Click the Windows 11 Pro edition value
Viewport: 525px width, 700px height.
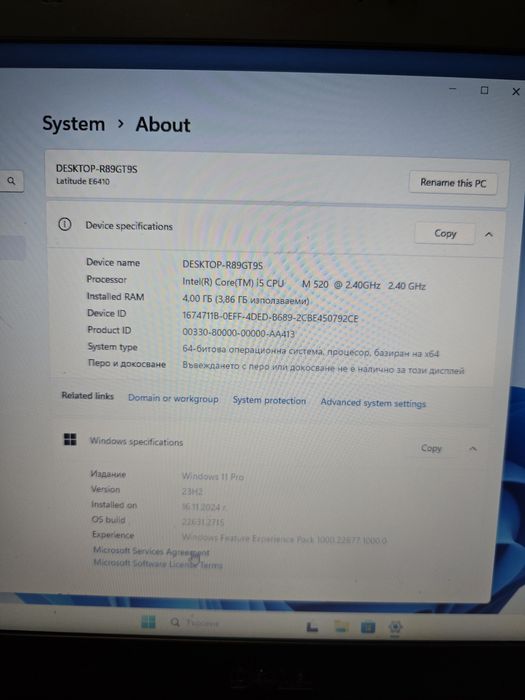tap(212, 476)
